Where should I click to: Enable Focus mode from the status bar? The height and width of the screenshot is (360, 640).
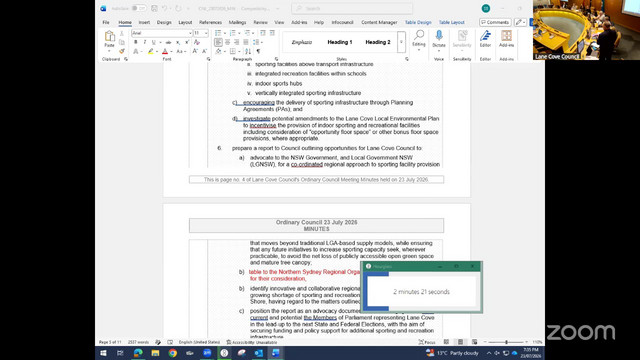[x=427, y=342]
